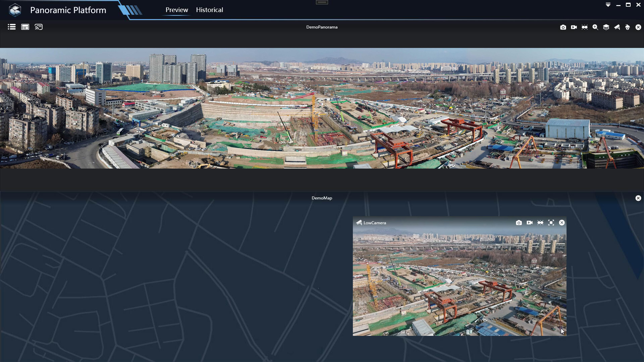
Task: Close the DemoPanorama panel
Action: coord(638,27)
